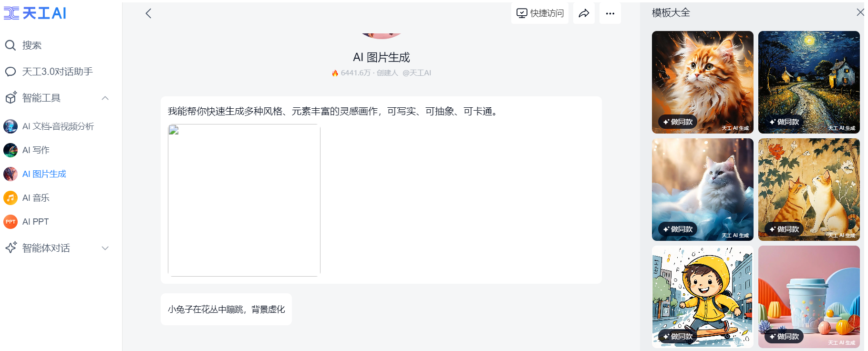This screenshot has width=868, height=351.
Task: Click the chat bubble icon beside 天工3.0对话助手
Action: point(10,72)
